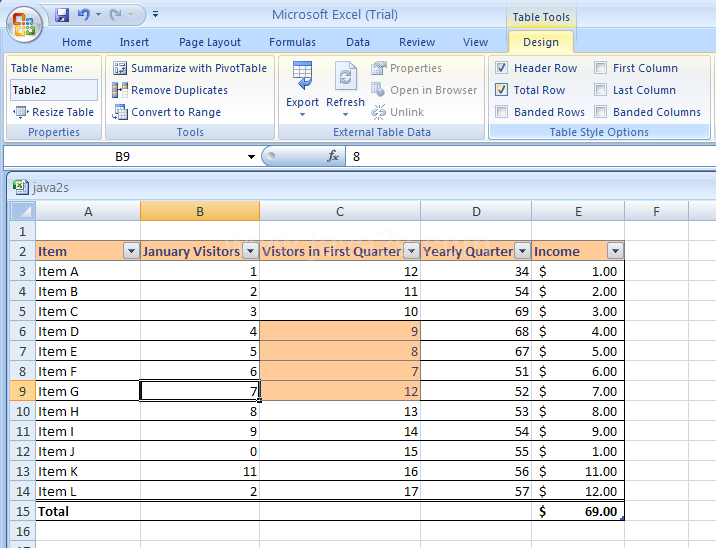The width and height of the screenshot is (716, 548).
Task: Open Customize Quick Access Toolbar arrow
Action: 155,15
